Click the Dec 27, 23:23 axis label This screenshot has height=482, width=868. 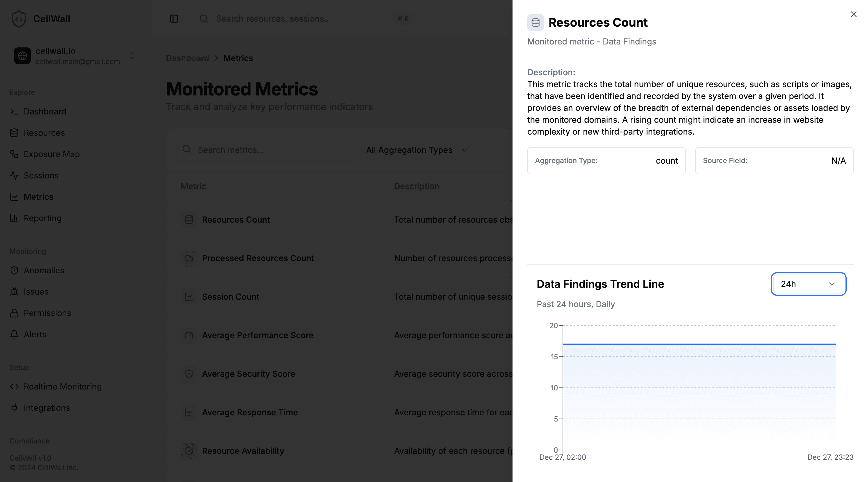tap(830, 457)
